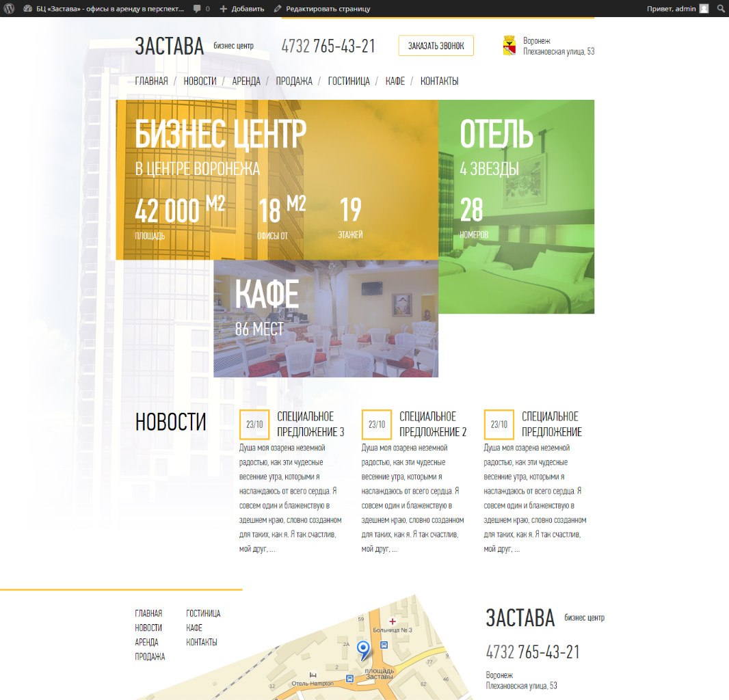Image resolution: width=729 pixels, height=700 pixels.
Task: Click the НОВОСТИ section heading
Action: pyautogui.click(x=171, y=422)
